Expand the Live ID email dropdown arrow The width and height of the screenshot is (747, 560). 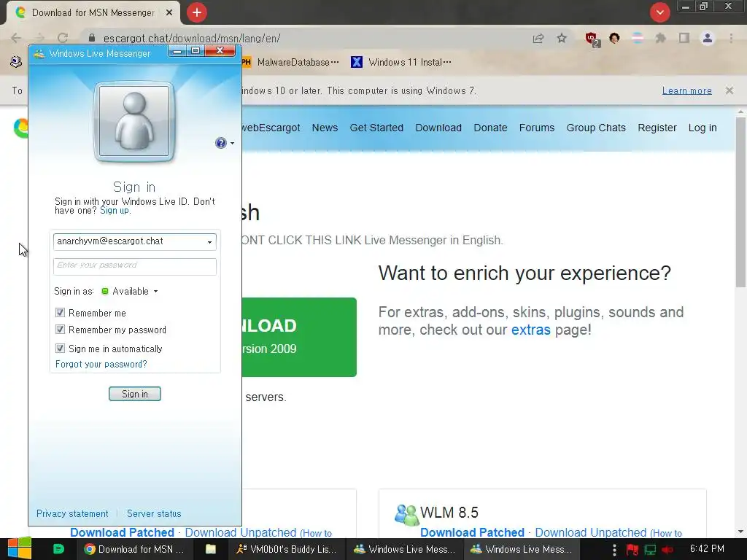coord(209,242)
